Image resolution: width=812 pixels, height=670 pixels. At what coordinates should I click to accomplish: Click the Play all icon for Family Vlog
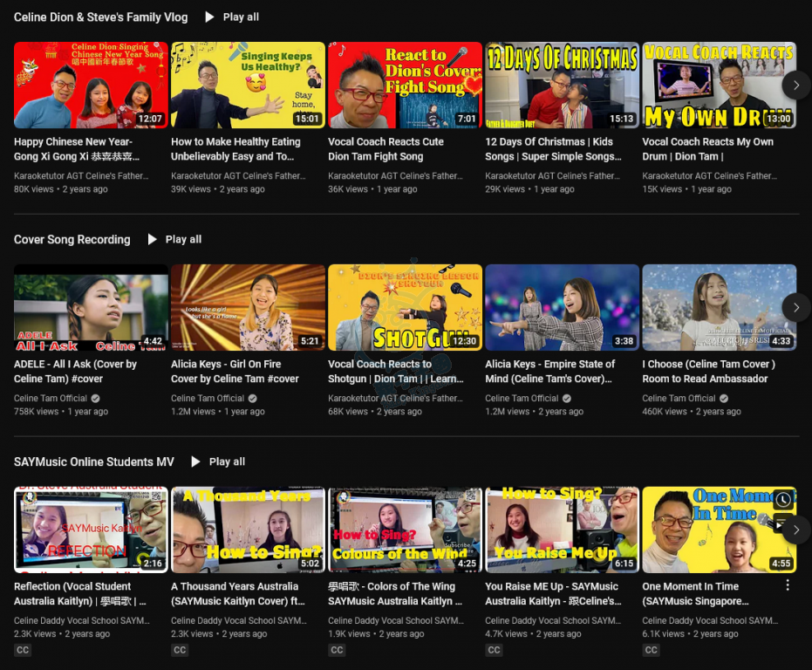click(x=209, y=17)
